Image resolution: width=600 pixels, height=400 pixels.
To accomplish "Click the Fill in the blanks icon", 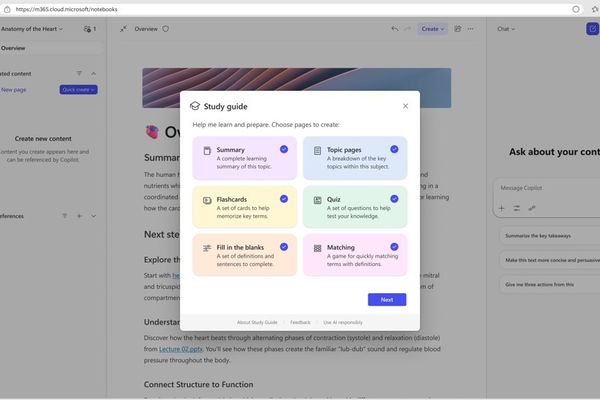I will tap(207, 248).
